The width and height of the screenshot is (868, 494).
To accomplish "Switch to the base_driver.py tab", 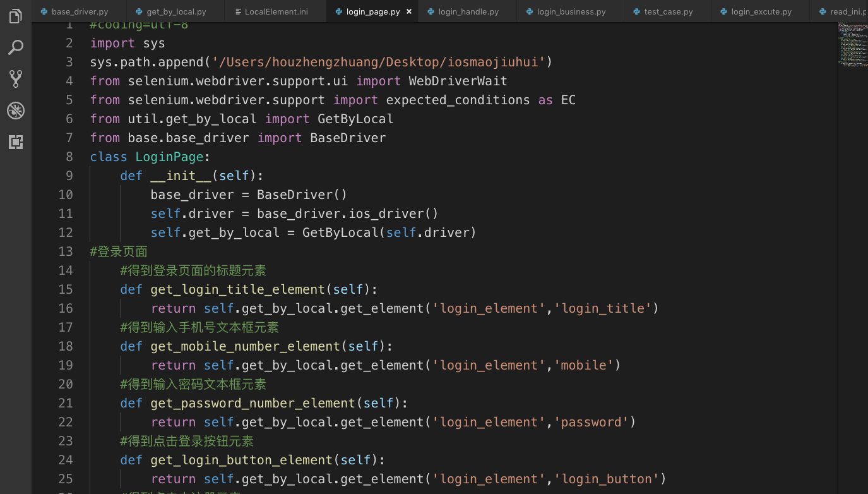I will pos(80,11).
